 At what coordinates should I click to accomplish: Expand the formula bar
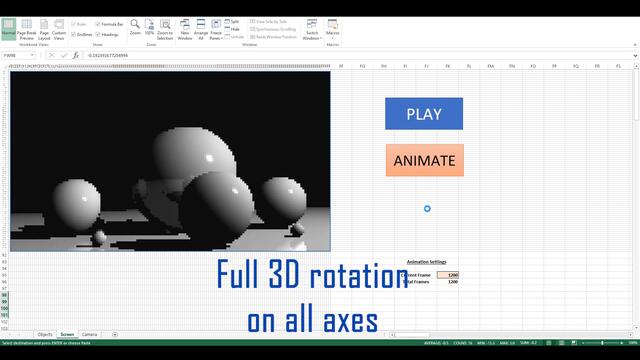pos(635,56)
